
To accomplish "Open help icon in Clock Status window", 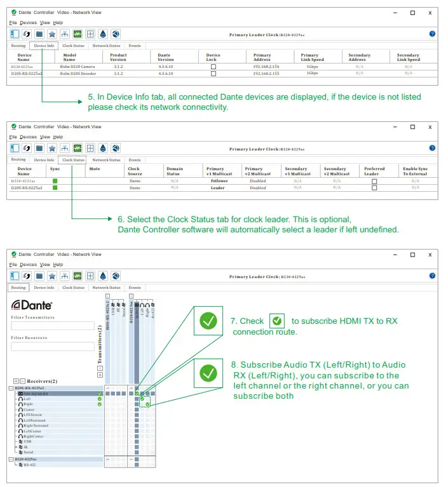I will coord(432,148).
